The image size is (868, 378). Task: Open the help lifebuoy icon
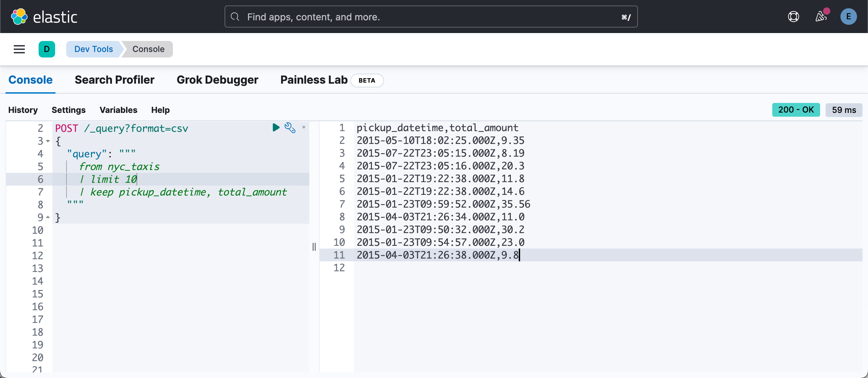(x=794, y=16)
